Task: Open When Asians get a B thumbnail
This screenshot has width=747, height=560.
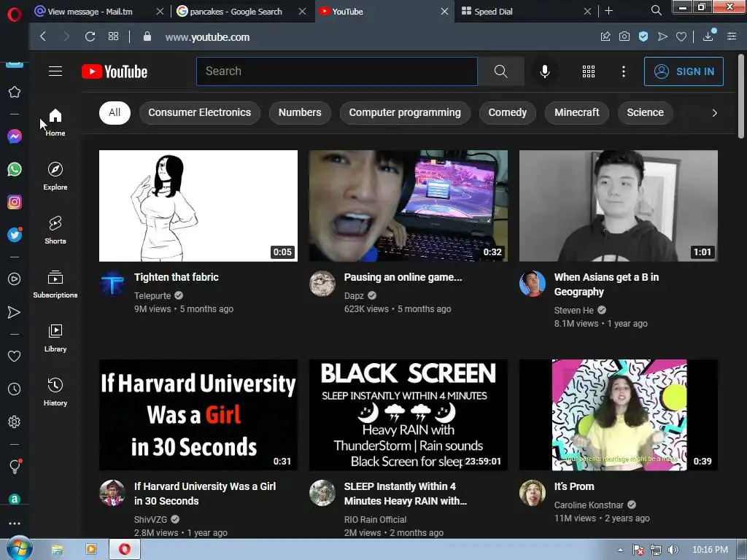Action: coord(619,206)
